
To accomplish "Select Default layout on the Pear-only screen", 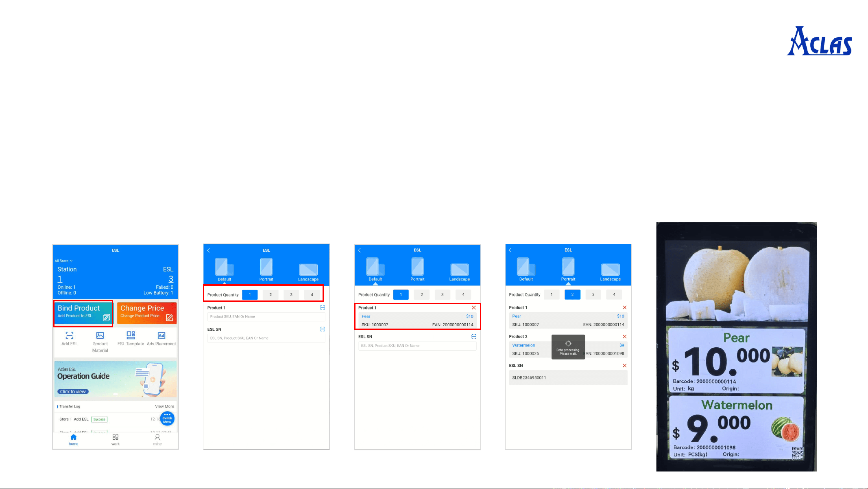I will [375, 270].
